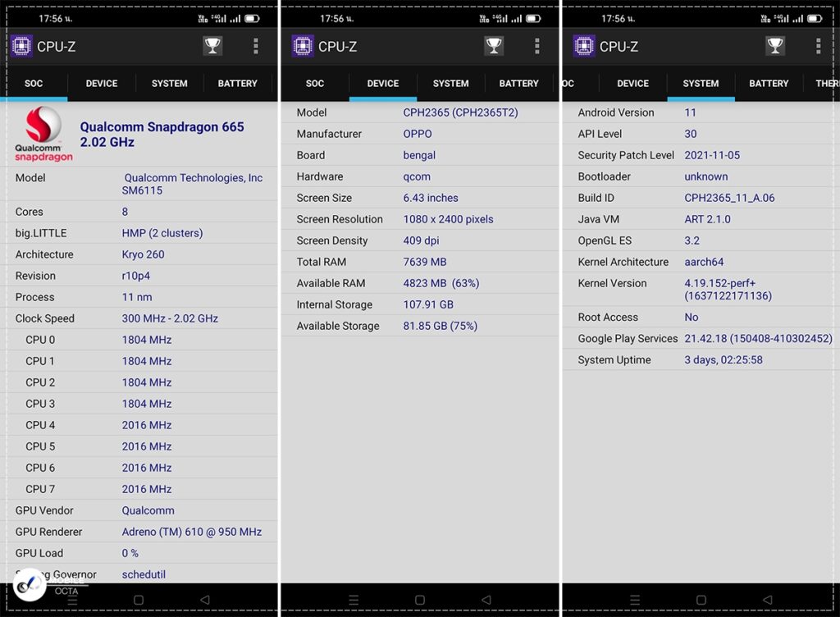Click the Screen Size value '6.43 inches'
This screenshot has width=840, height=617.
pos(431,199)
